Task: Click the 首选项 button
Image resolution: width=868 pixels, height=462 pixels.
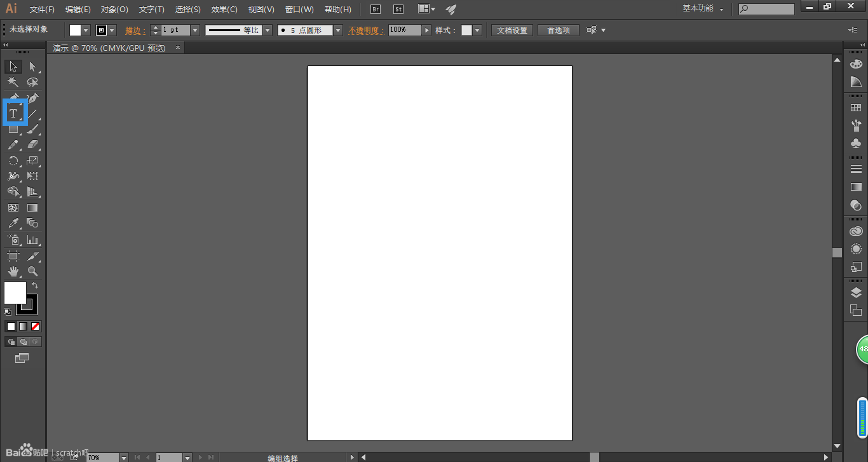Action: pyautogui.click(x=559, y=31)
